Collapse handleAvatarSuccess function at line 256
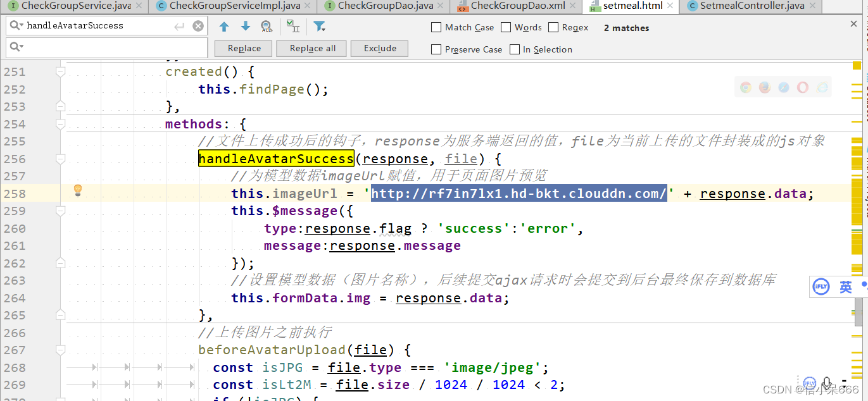Viewport: 868px width, 401px height. 60,159
